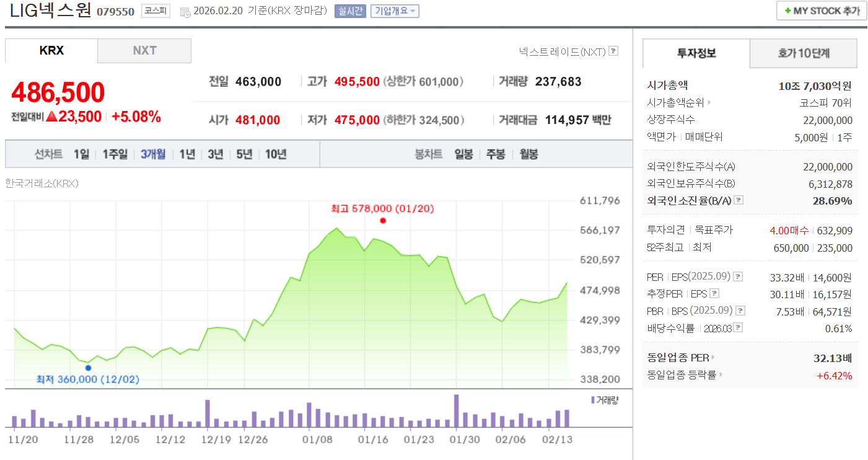Expand the 기업개요 dropdown
The image size is (868, 460).
pyautogui.click(x=395, y=11)
